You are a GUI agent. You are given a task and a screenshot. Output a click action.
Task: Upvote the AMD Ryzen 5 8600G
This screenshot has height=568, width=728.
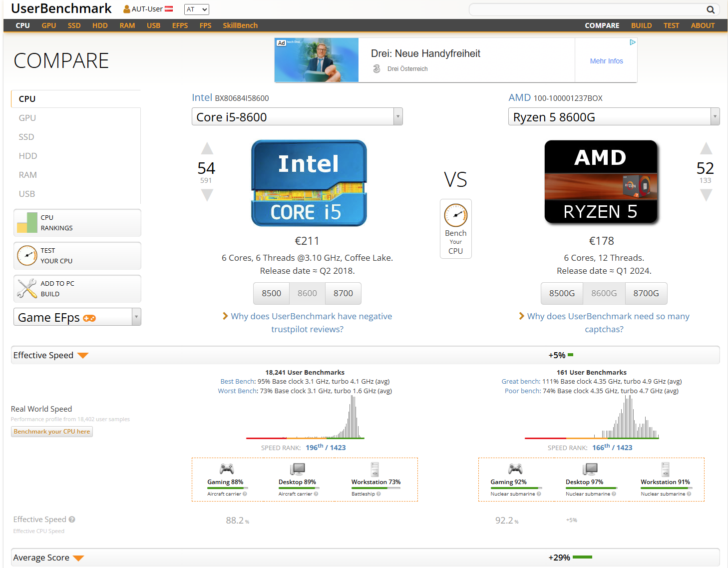click(x=706, y=148)
